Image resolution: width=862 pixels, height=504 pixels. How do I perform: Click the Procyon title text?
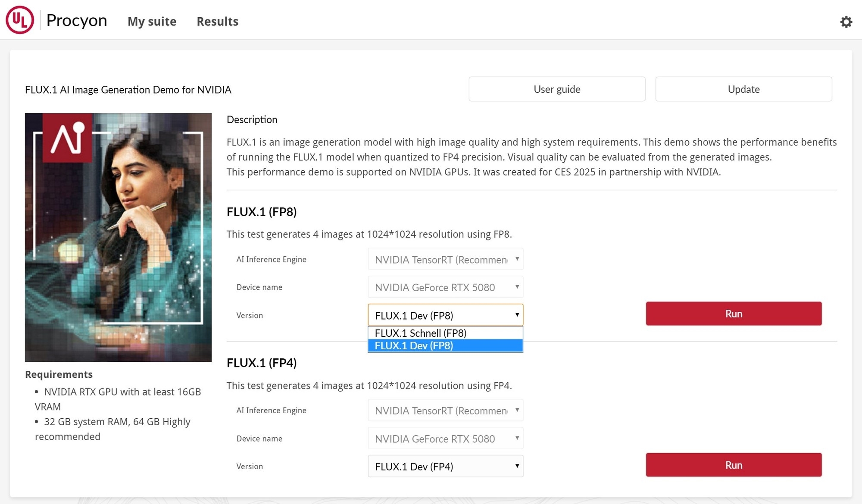(77, 21)
